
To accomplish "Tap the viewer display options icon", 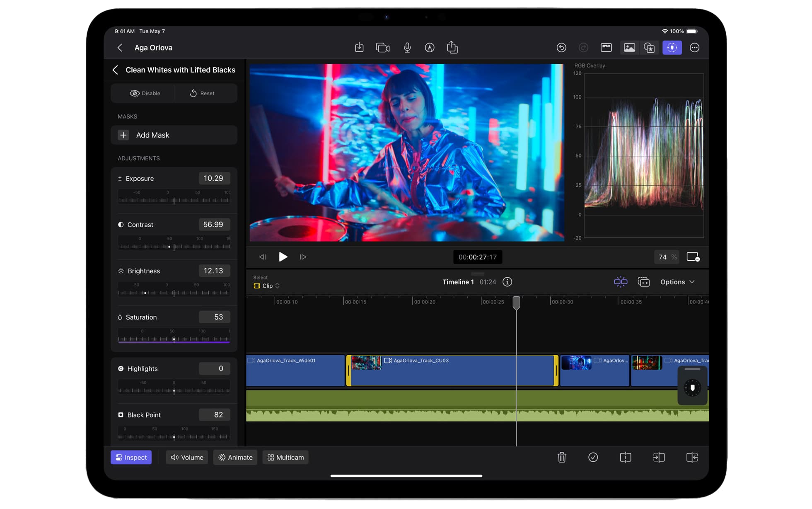I will 693,257.
